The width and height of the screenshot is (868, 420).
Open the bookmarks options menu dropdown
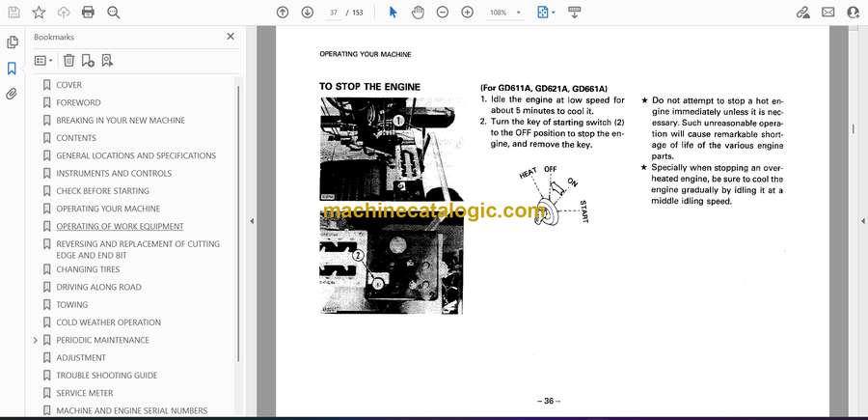click(x=43, y=61)
